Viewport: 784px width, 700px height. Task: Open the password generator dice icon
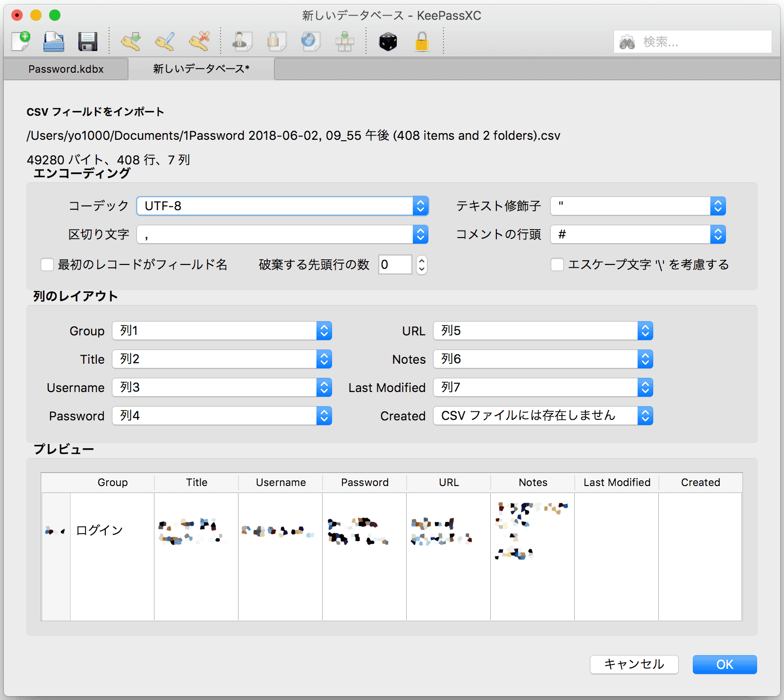point(388,42)
